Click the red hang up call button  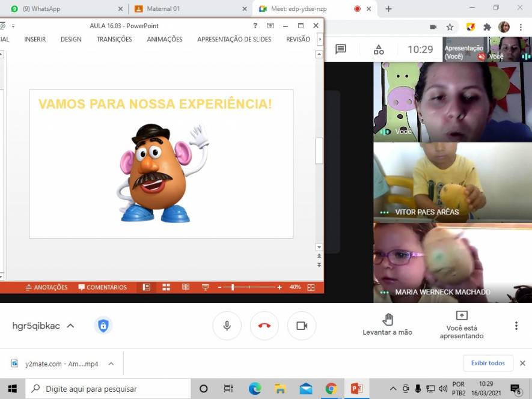(x=264, y=326)
